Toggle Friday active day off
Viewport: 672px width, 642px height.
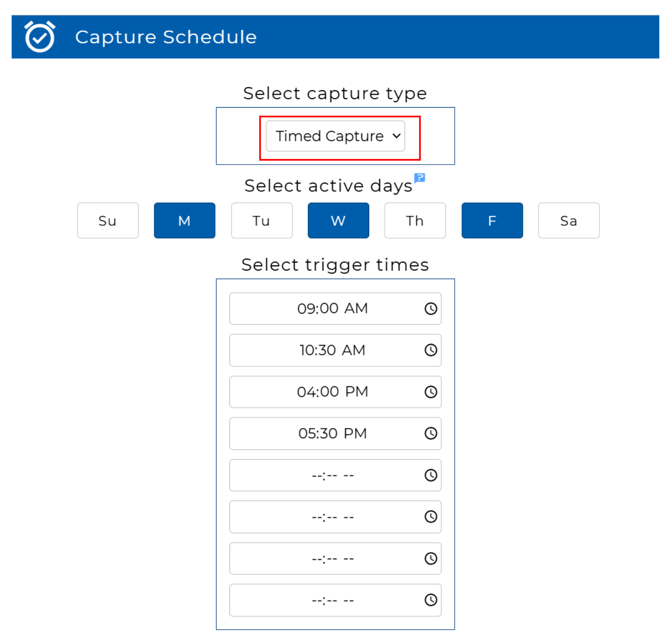click(492, 221)
